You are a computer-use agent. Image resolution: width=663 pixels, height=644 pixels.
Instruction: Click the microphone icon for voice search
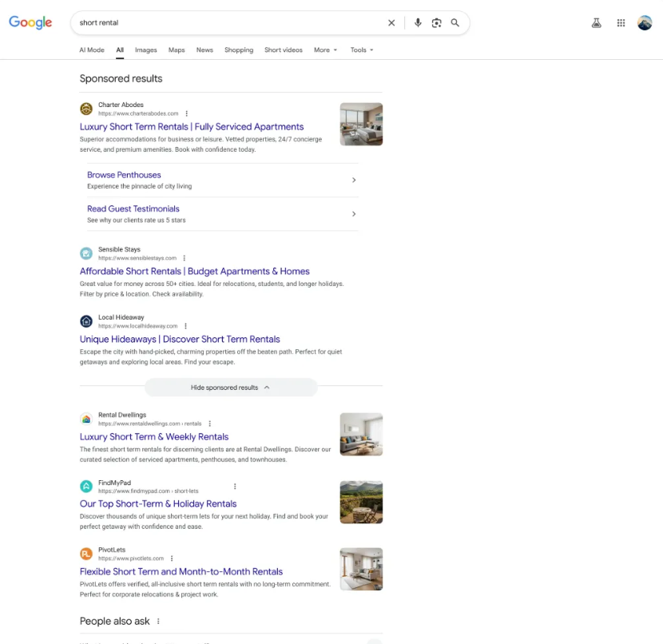coord(418,22)
